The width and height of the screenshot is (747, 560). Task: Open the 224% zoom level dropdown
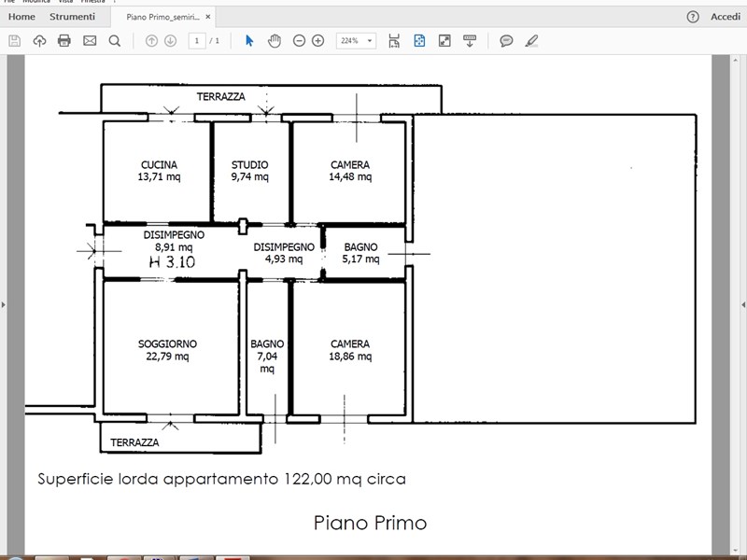356,41
